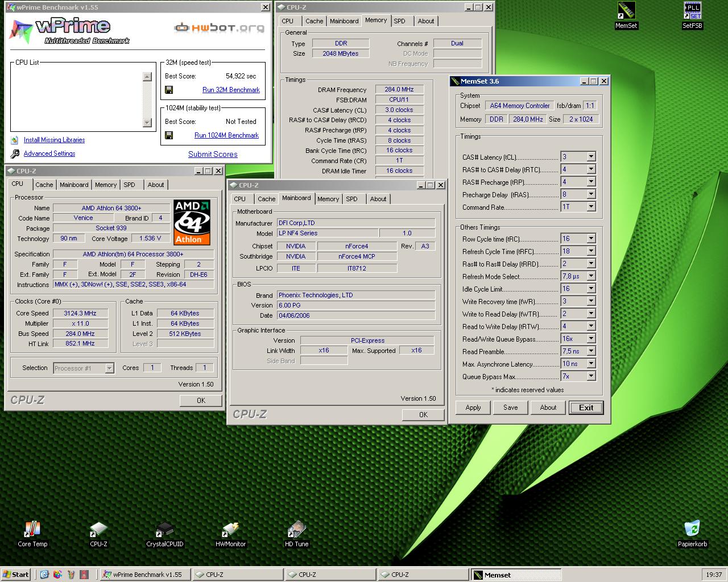Image resolution: width=728 pixels, height=582 pixels.
Task: Switch to Memset in the taskbar
Action: (x=516, y=575)
